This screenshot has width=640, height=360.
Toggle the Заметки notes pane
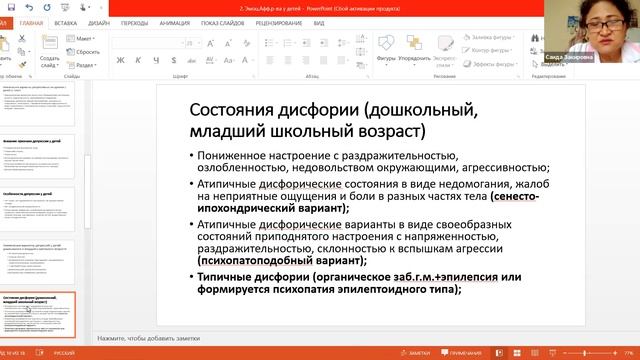[416, 353]
